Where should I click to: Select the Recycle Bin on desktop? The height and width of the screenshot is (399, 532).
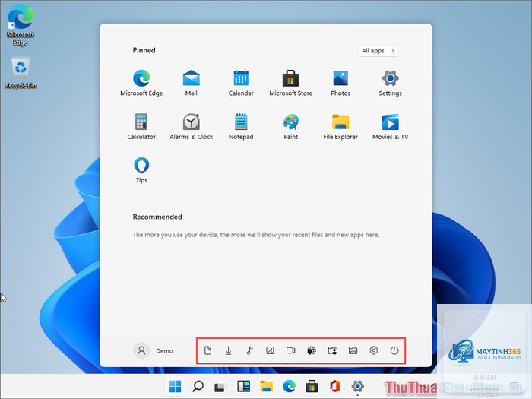tap(21, 73)
